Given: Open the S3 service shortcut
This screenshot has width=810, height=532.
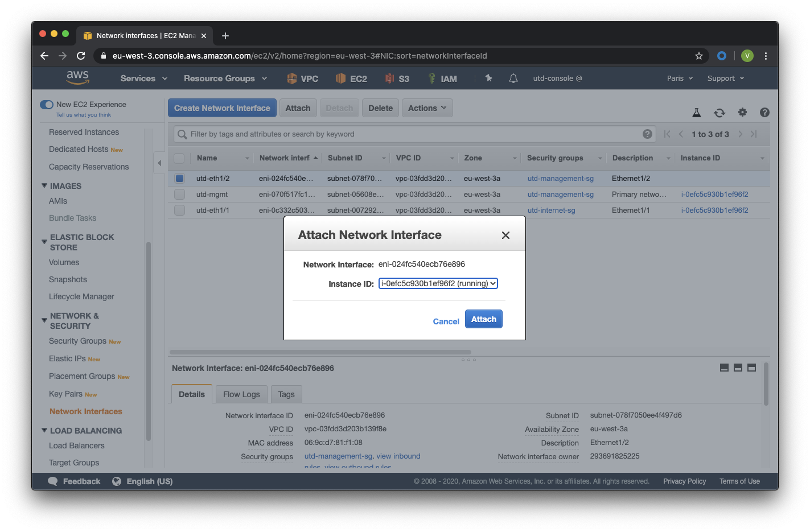Looking at the screenshot, I should 397,79.
